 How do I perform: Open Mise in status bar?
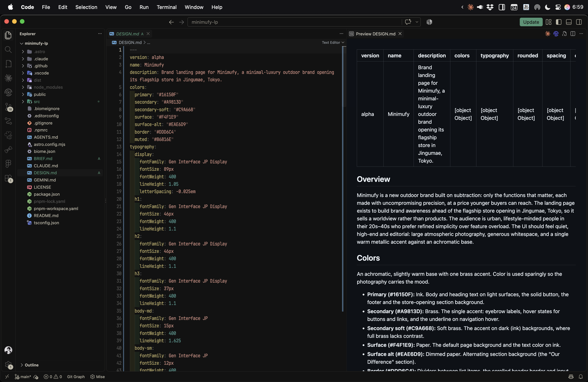pyautogui.click(x=98, y=377)
